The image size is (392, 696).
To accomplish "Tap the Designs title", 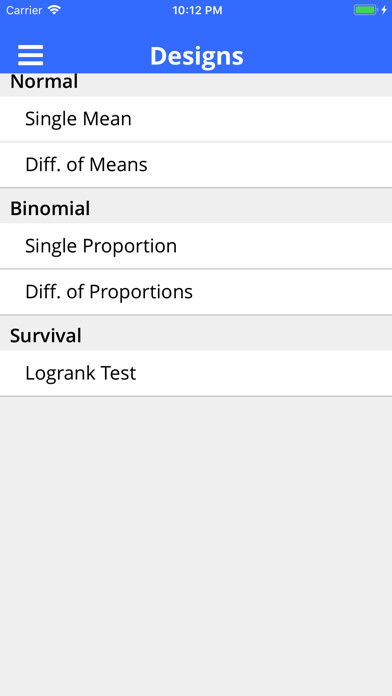I will (197, 56).
